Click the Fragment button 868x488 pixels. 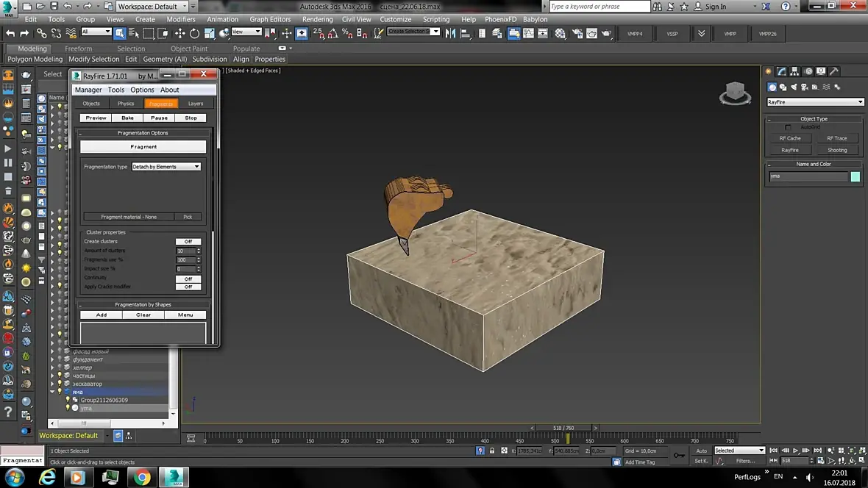[143, 147]
